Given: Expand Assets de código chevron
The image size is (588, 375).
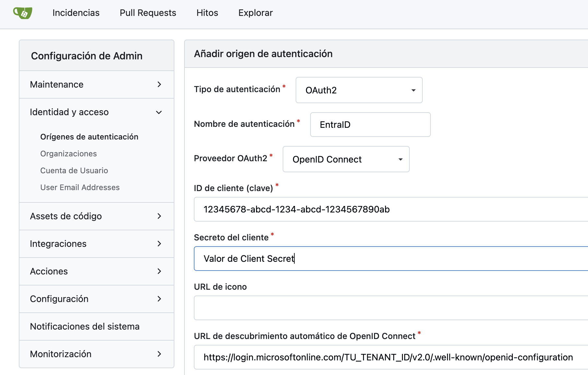Looking at the screenshot, I should (x=159, y=216).
